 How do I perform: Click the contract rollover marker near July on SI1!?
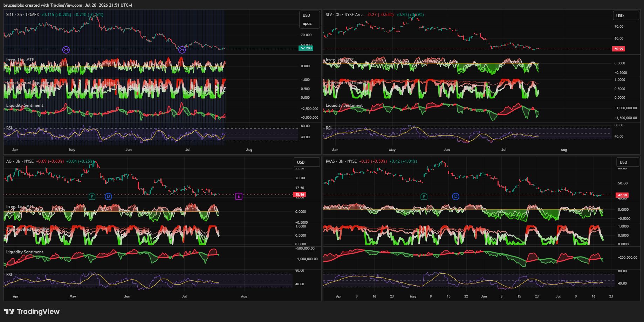point(182,50)
